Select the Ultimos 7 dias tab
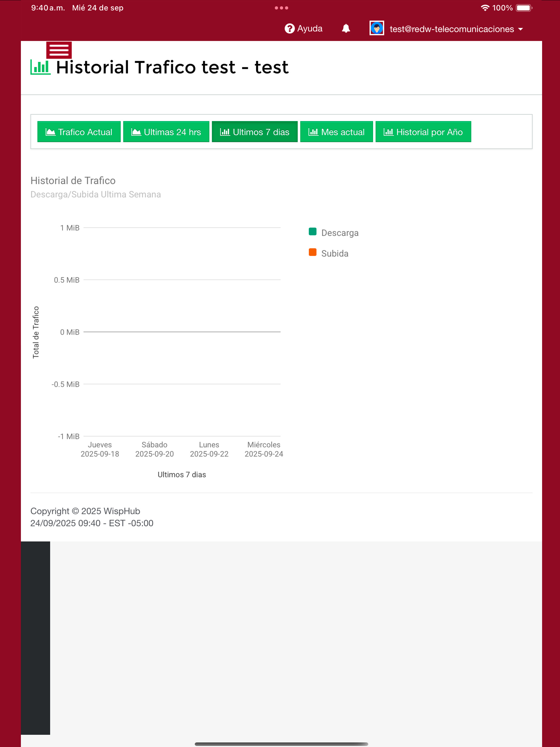Viewport: 560px width, 747px height. click(x=254, y=132)
